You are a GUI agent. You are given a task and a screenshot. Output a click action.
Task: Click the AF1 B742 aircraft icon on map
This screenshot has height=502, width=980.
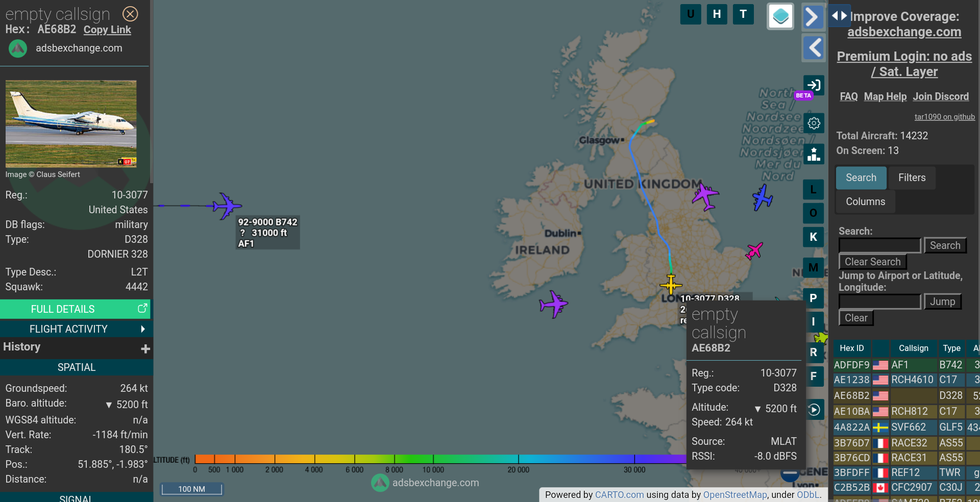(226, 206)
